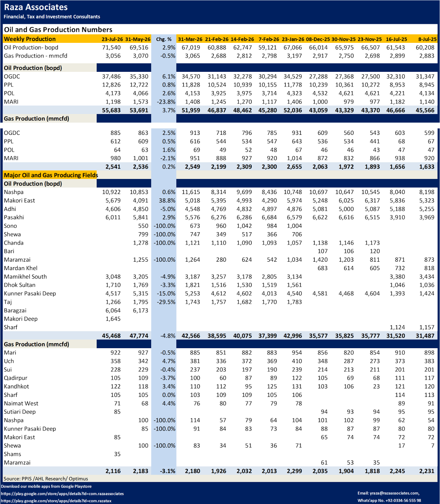Click the 'Sono' field label
Image resolution: width=440 pixels, height=504 pixels.
[11, 226]
